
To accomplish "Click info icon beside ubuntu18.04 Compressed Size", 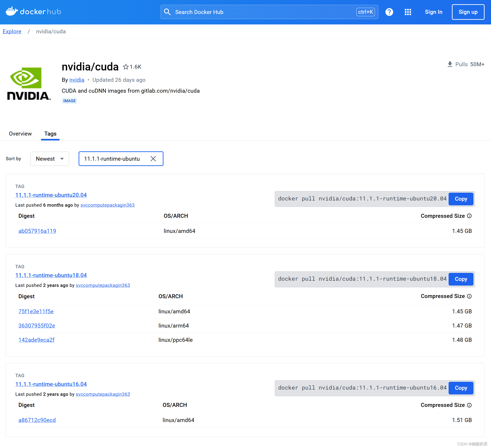I will [469, 296].
